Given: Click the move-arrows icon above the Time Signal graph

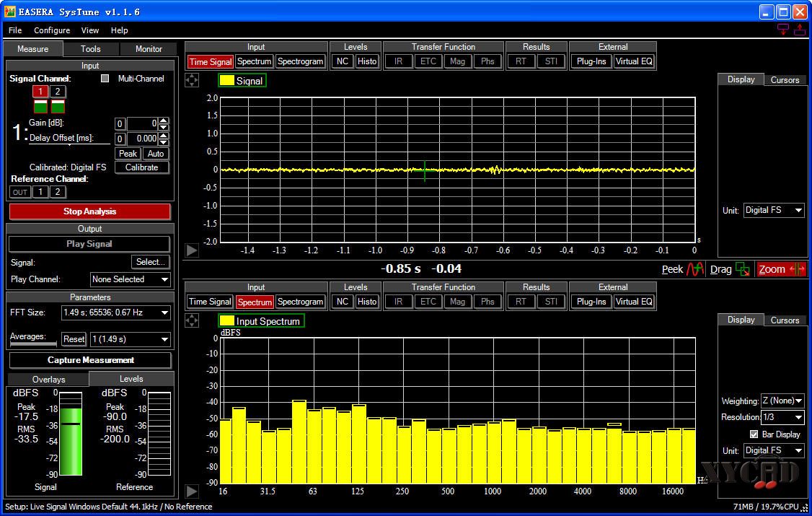Looking at the screenshot, I should 192,80.
